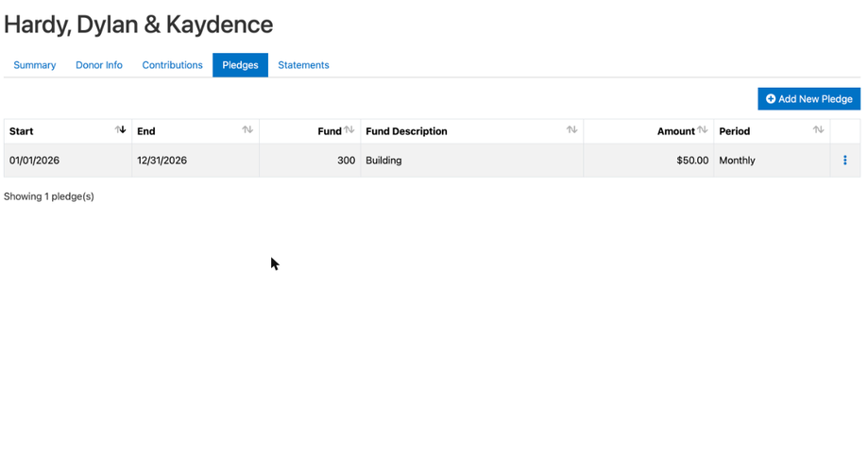Click the $50.00 amount cell

point(649,161)
